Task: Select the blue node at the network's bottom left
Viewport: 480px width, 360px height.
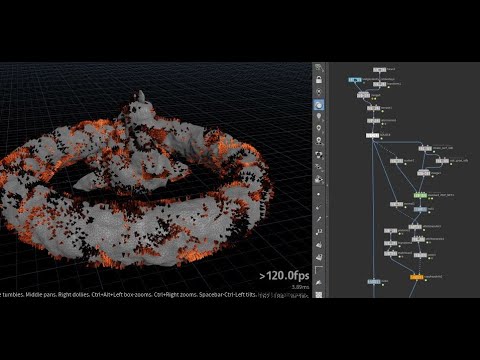Action: coord(374,282)
